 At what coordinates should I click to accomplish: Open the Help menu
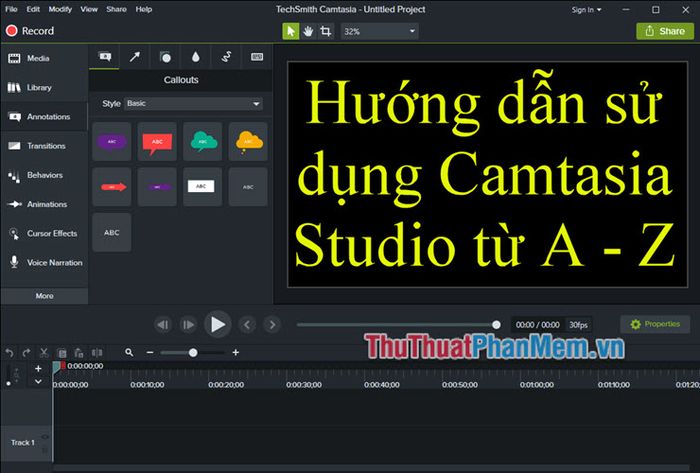coord(144,9)
